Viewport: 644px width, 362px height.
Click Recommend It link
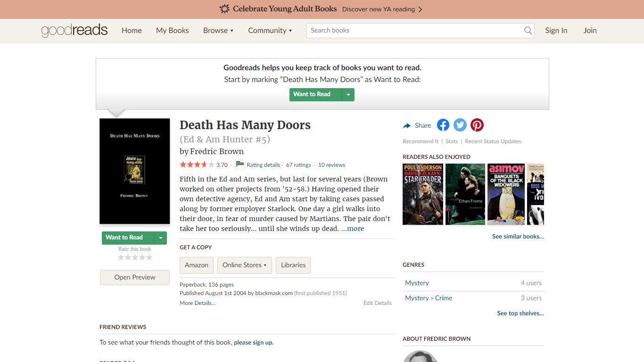tap(421, 141)
